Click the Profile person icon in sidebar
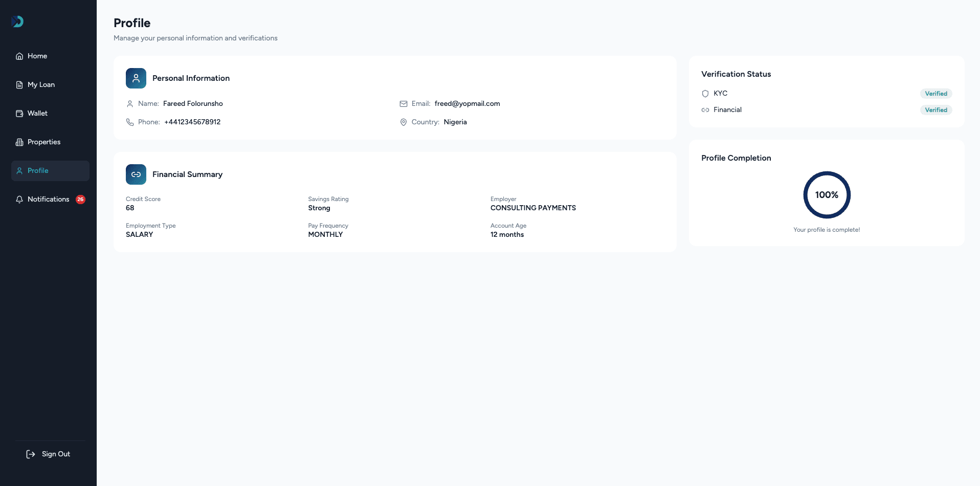This screenshot has height=486, width=980. click(x=19, y=171)
